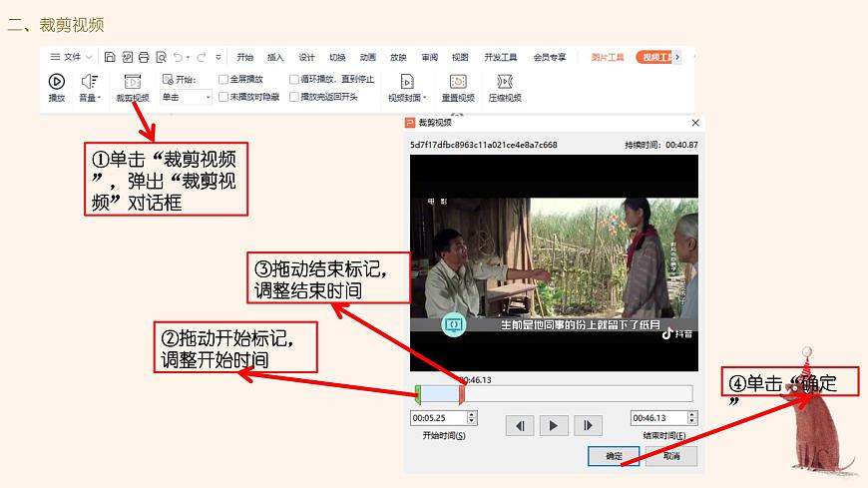Switch to the 视图 tab
This screenshot has height=488, width=868.
[460, 57]
